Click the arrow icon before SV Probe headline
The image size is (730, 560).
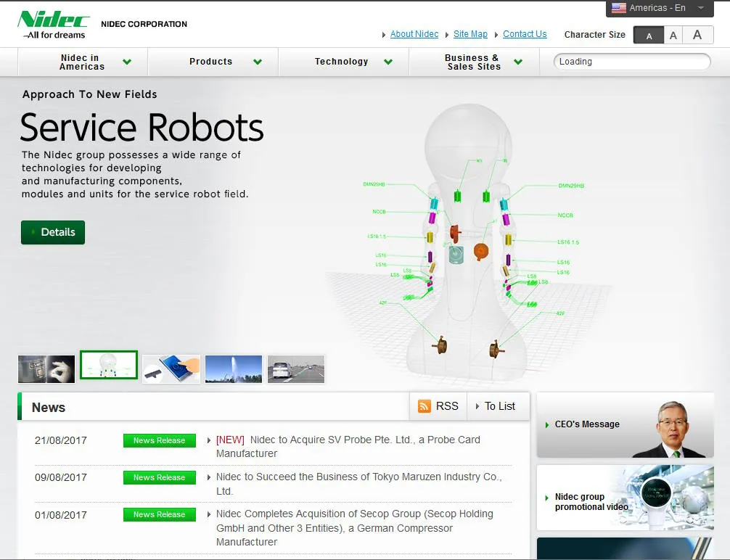pos(208,440)
